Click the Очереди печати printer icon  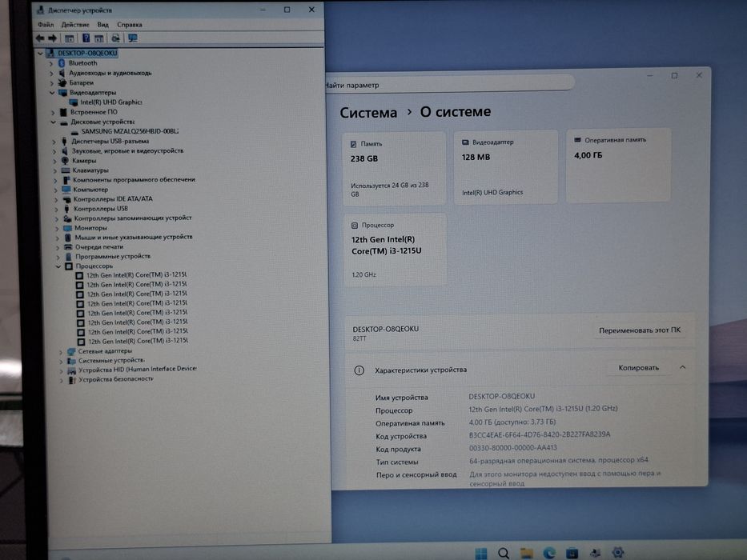click(67, 246)
